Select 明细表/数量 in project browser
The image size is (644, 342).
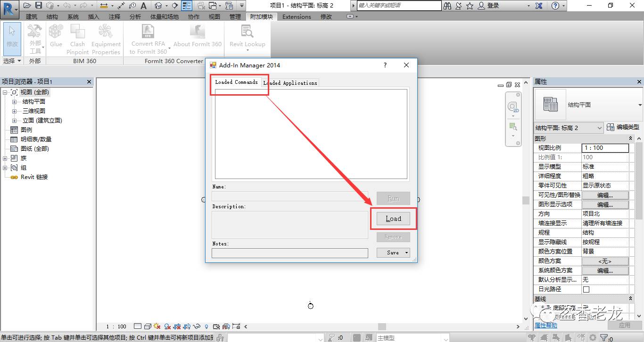pos(36,139)
